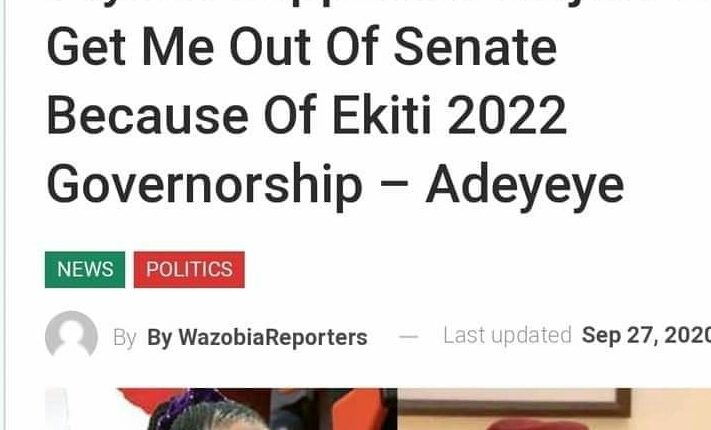Open the green NEWS category tag

pos(85,269)
